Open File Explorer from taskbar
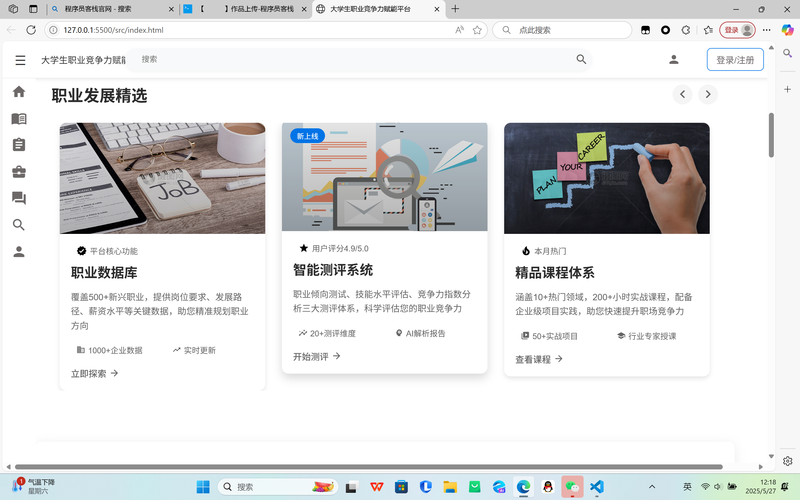 [449, 487]
